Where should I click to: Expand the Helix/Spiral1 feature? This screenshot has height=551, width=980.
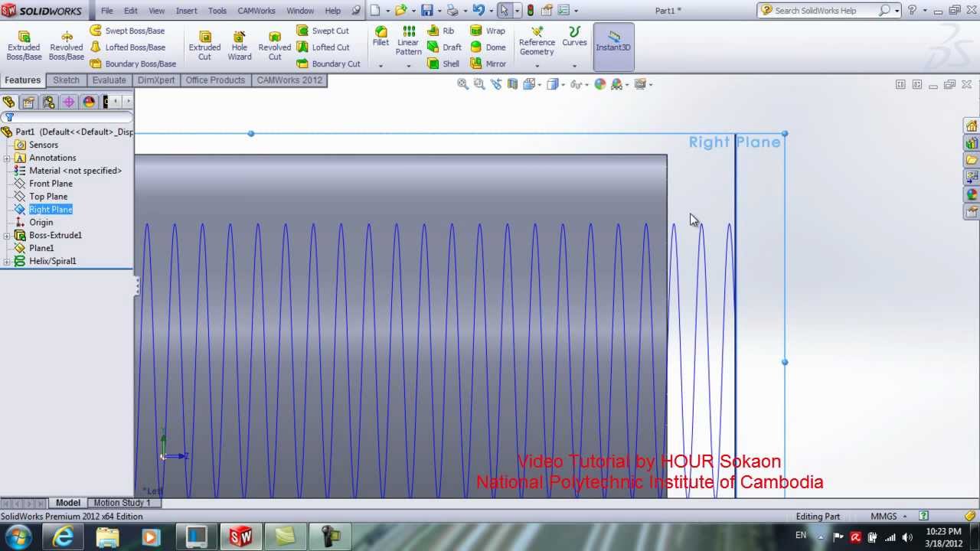pos(7,262)
